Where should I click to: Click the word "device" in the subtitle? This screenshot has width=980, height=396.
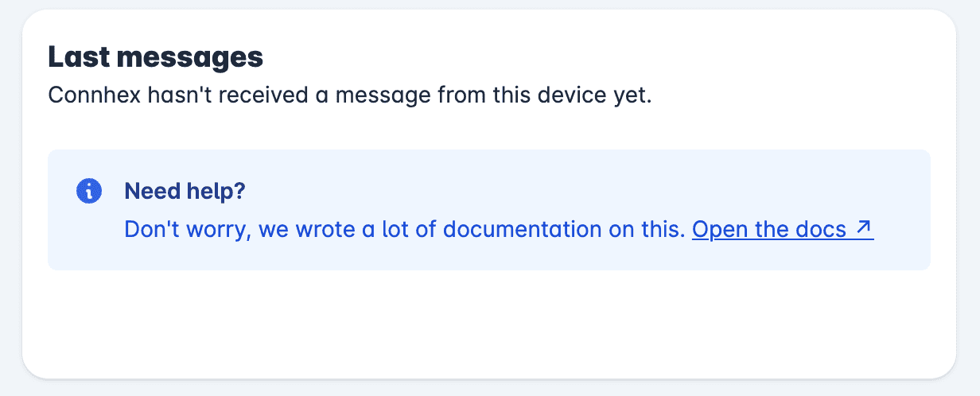pos(568,96)
